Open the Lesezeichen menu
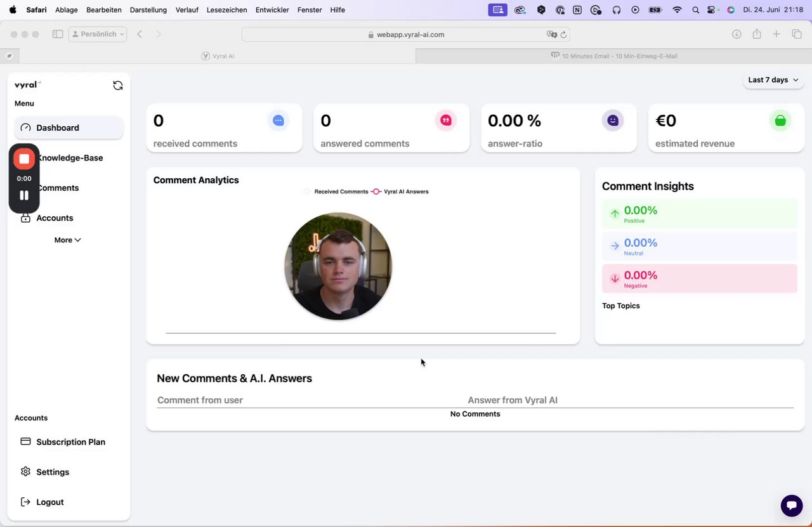The image size is (812, 527). tap(227, 10)
